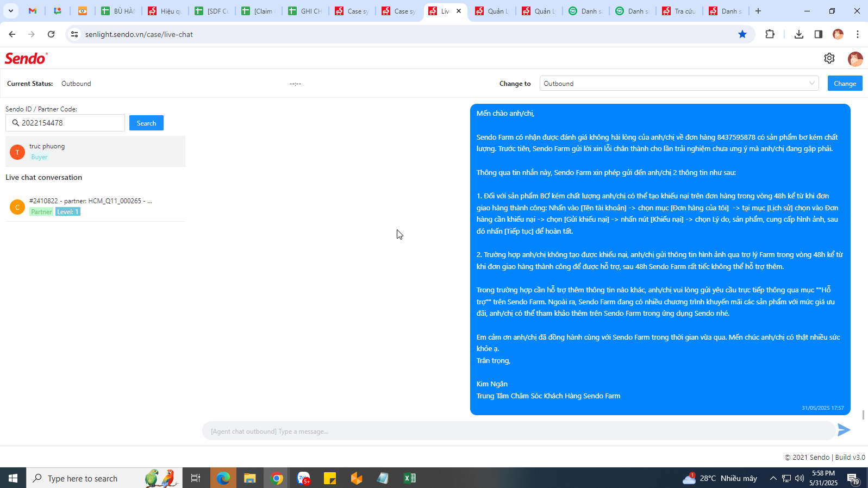Viewport: 868px width, 488px height.
Task: Open Zalo app from taskbar
Action: click(x=303, y=478)
